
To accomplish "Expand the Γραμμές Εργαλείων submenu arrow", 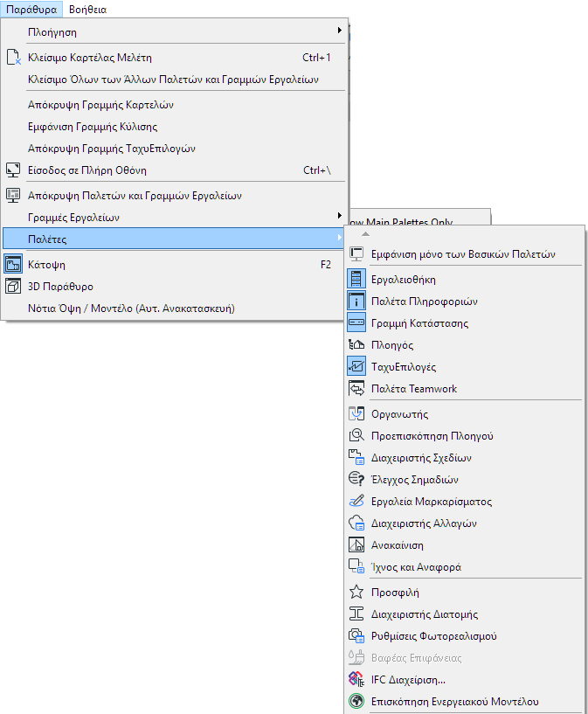I will pyautogui.click(x=340, y=215).
